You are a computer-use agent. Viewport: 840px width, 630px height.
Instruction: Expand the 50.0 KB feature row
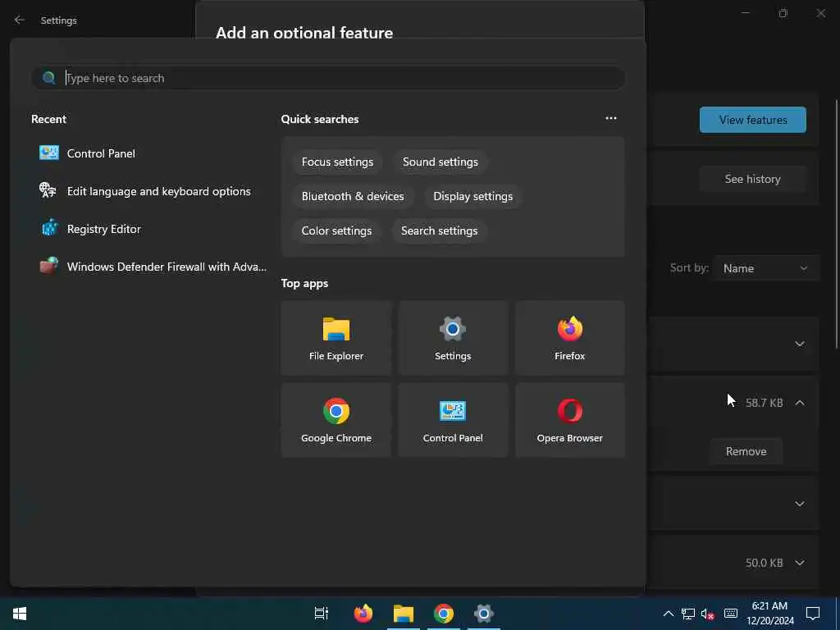coord(799,563)
